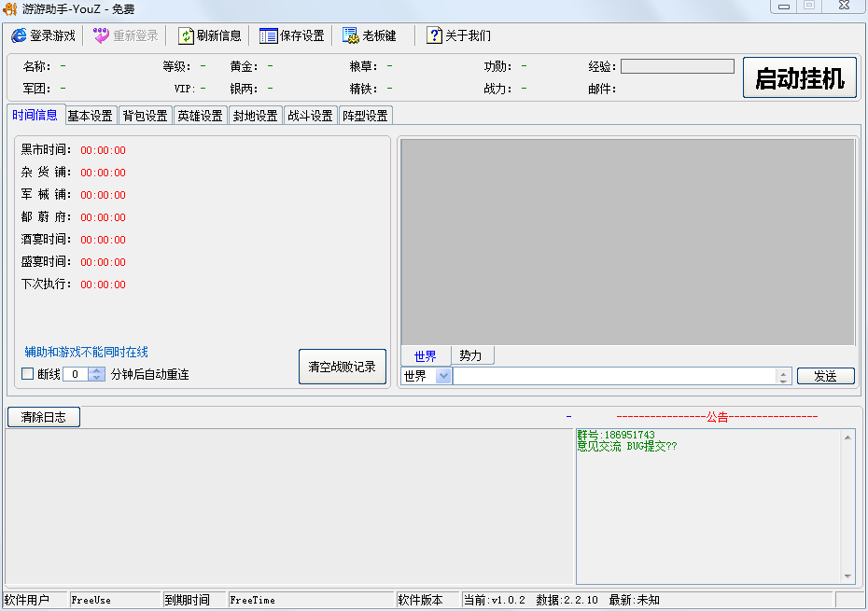Screen dimensions: 868x611
Task: Enable the 断线 auto-reconnect checkbox
Action: [x=27, y=373]
